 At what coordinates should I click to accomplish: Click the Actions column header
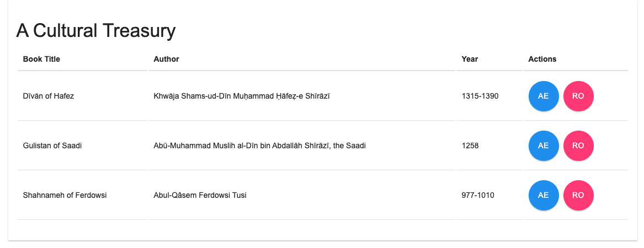pos(542,59)
